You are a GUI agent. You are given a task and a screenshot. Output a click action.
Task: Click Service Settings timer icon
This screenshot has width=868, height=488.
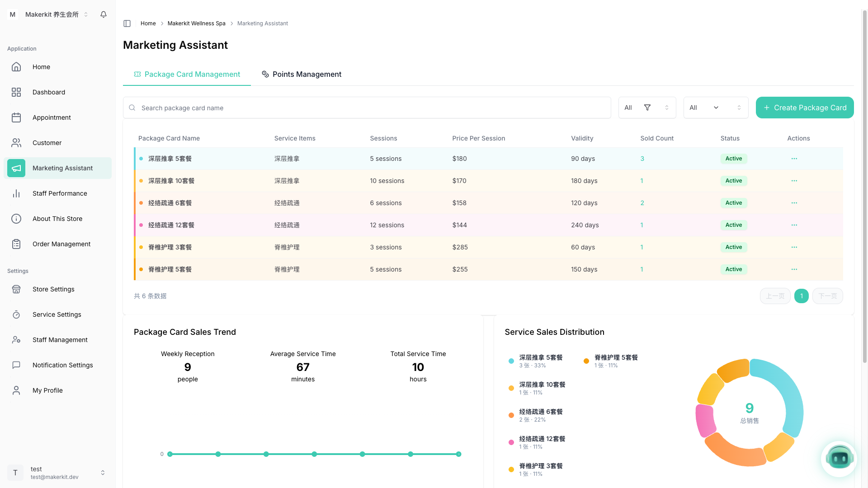[16, 314]
